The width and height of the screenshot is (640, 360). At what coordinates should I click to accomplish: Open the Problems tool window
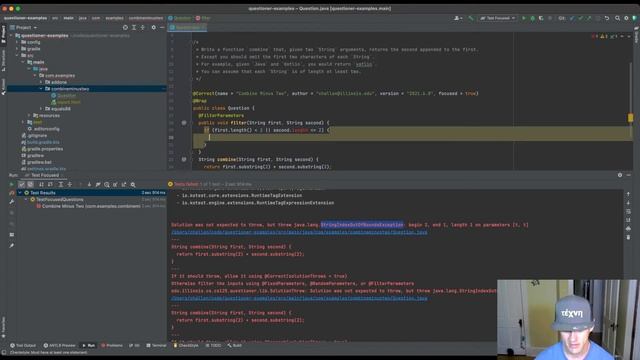click(x=111, y=345)
